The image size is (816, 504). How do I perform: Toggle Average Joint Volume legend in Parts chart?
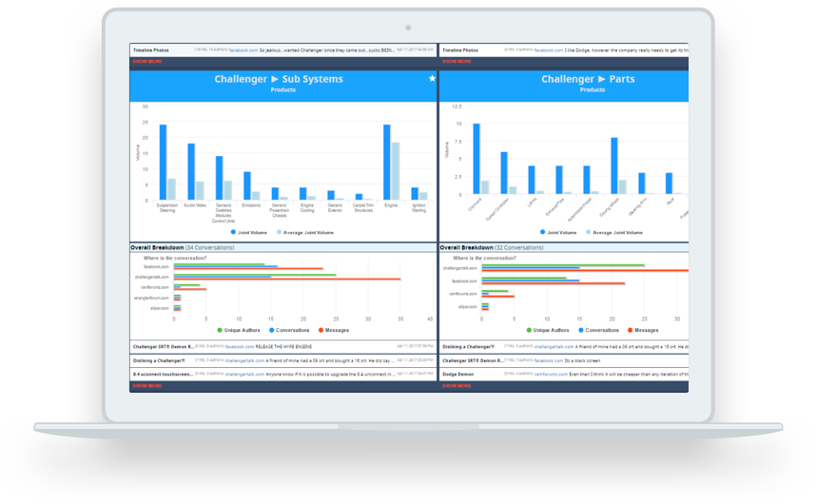click(x=614, y=232)
